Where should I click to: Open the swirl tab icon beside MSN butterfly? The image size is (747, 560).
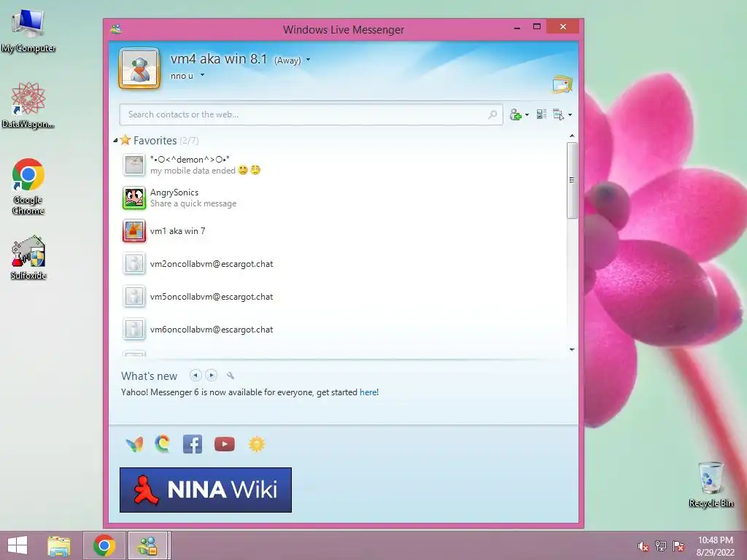tap(163, 444)
